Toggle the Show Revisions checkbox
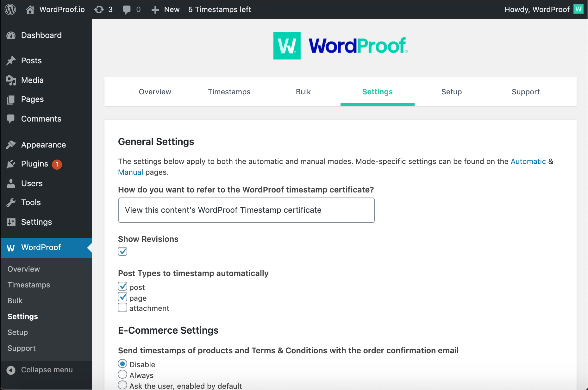 point(122,251)
